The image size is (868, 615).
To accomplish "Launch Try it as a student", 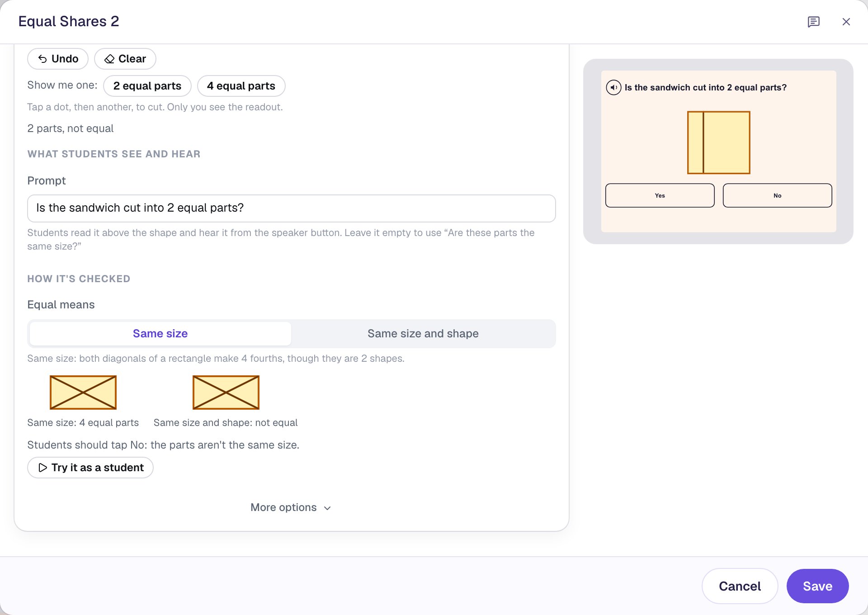I will (90, 468).
